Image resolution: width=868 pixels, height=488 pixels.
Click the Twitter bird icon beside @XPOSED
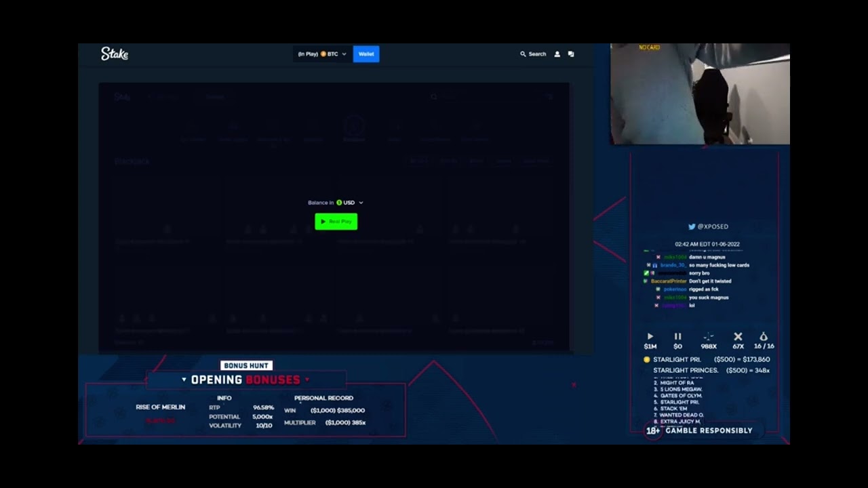tap(692, 226)
